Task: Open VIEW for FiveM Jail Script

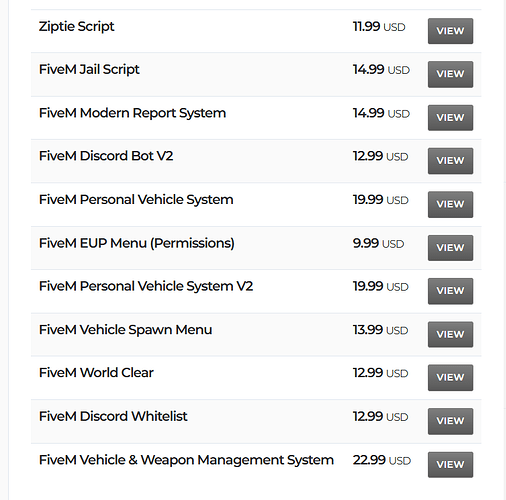Action: 450,74
